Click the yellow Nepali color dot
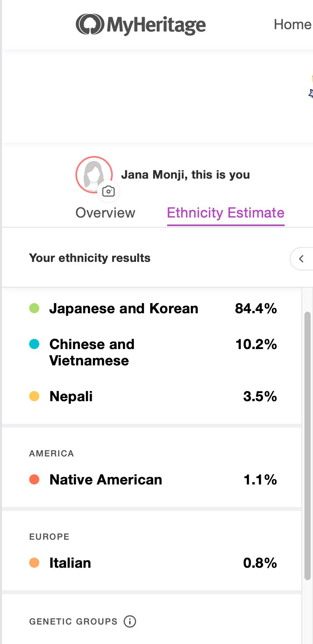Image resolution: width=313 pixels, height=644 pixels. click(34, 396)
